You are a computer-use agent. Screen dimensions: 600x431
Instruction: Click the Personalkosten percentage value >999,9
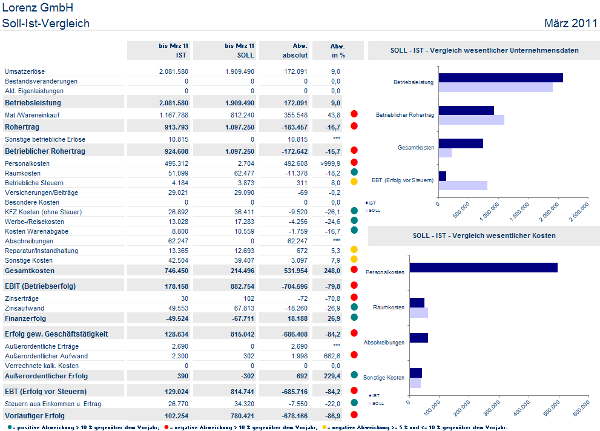click(x=330, y=163)
